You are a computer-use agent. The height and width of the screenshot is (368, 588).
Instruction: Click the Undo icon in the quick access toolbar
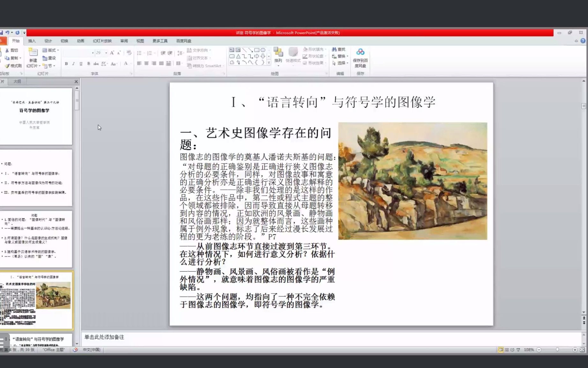[x=7, y=33]
